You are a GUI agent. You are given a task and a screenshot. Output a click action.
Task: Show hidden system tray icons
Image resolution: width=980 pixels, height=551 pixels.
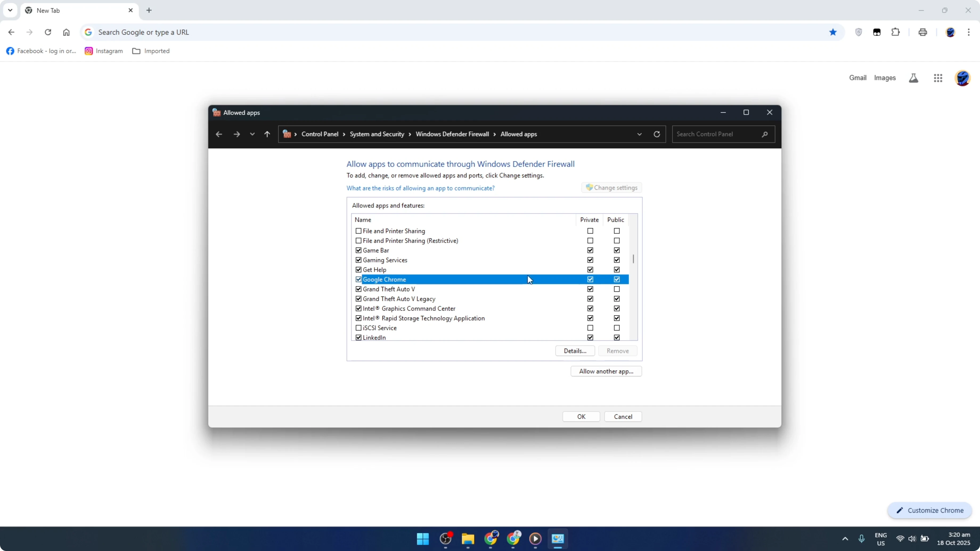coord(845,539)
